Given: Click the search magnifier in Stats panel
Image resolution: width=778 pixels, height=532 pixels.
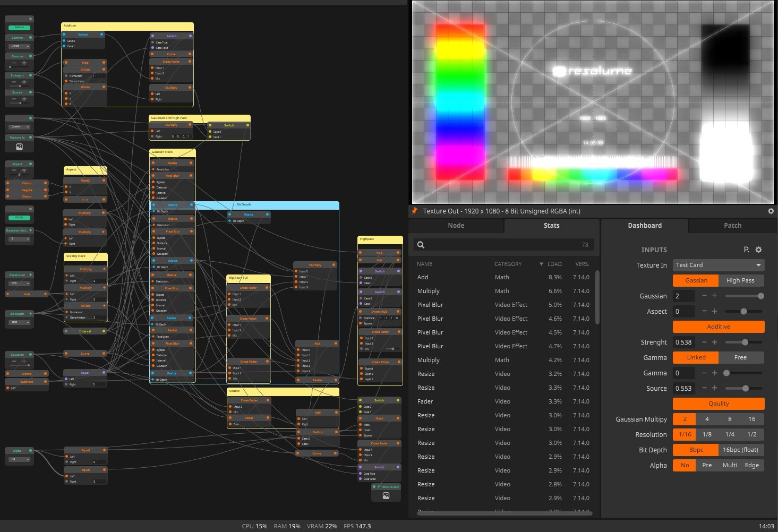Looking at the screenshot, I should 421,245.
